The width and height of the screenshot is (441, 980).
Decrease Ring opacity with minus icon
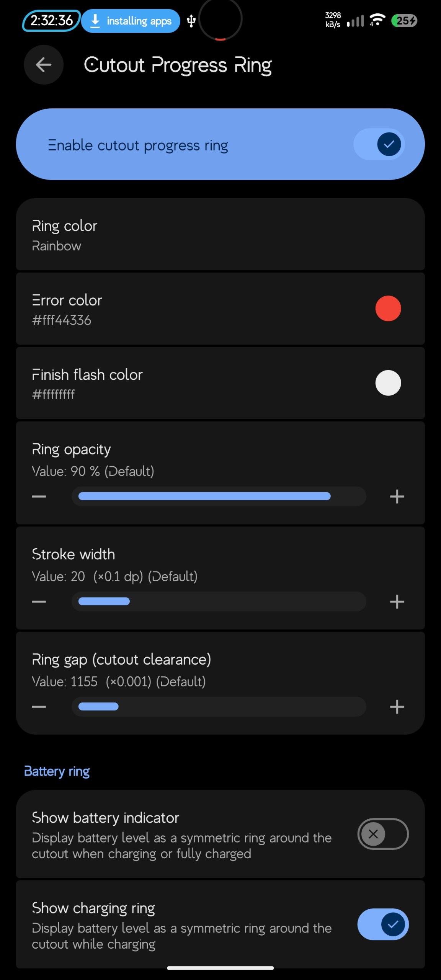click(39, 497)
